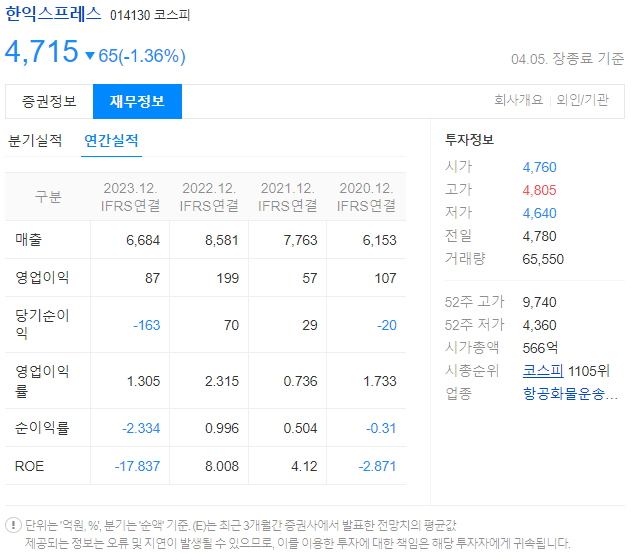This screenshot has width=631, height=560.
Task: Click the 2022.12. IFRS연결 column header
Action: pos(209,197)
